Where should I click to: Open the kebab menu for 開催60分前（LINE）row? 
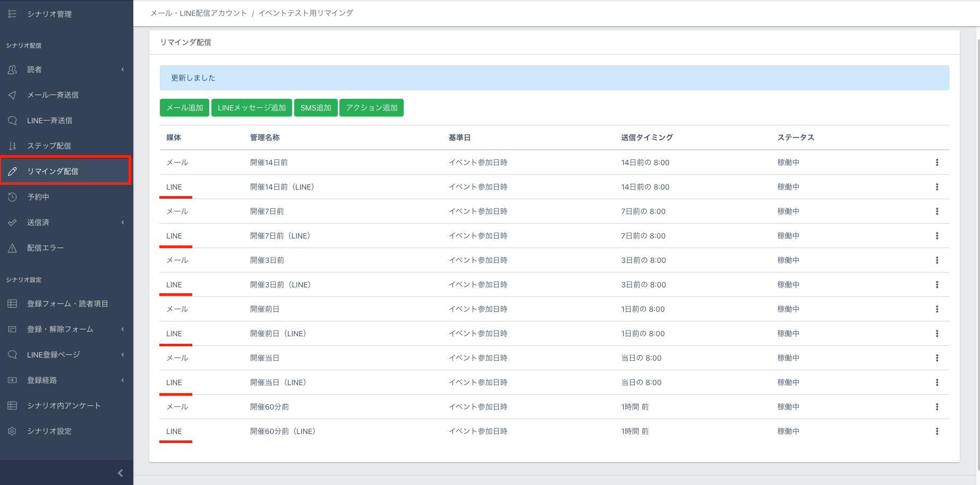point(936,431)
